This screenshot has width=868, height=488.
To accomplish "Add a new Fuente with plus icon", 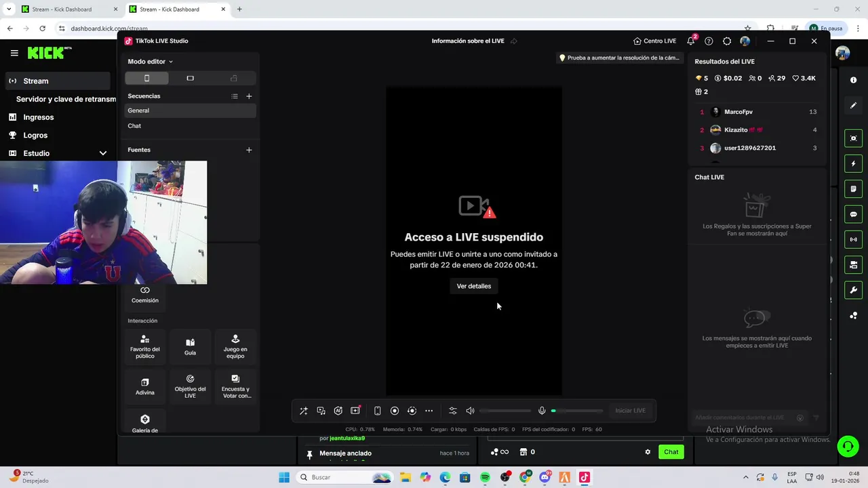I will (249, 150).
